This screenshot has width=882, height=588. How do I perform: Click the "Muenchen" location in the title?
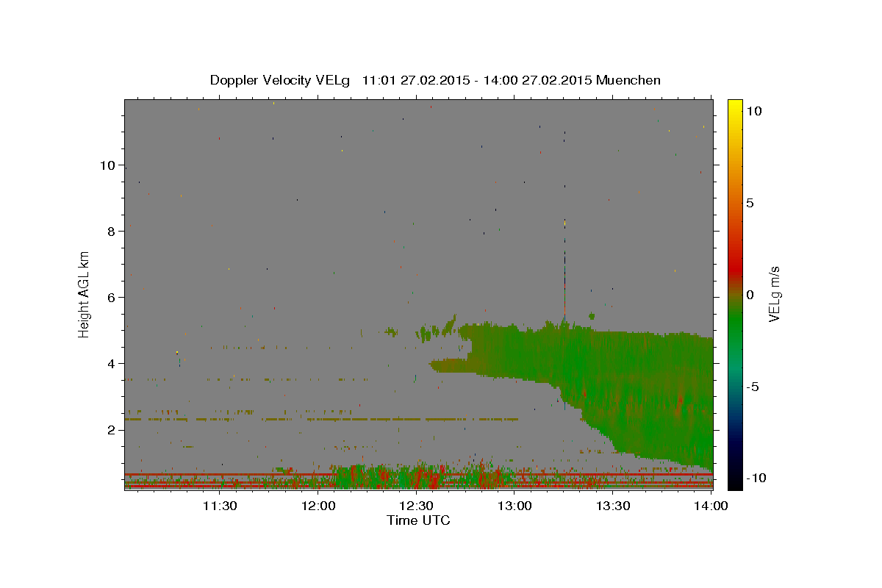pos(628,80)
